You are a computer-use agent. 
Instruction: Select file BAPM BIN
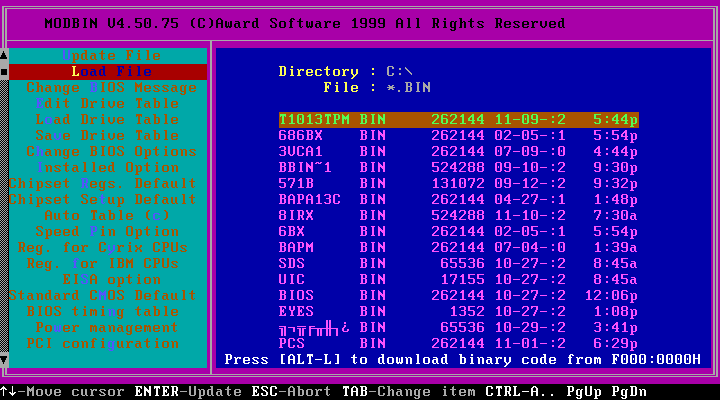pyautogui.click(x=458, y=248)
